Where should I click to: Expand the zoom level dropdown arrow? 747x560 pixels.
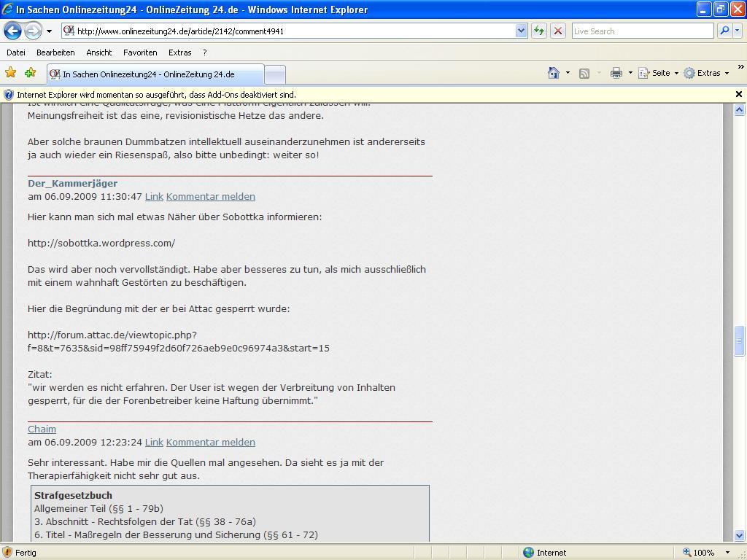pyautogui.click(x=727, y=553)
